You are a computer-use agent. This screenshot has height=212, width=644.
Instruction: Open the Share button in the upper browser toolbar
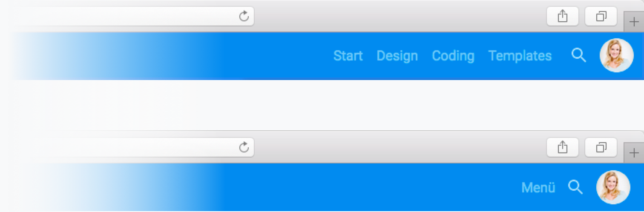pos(563,16)
